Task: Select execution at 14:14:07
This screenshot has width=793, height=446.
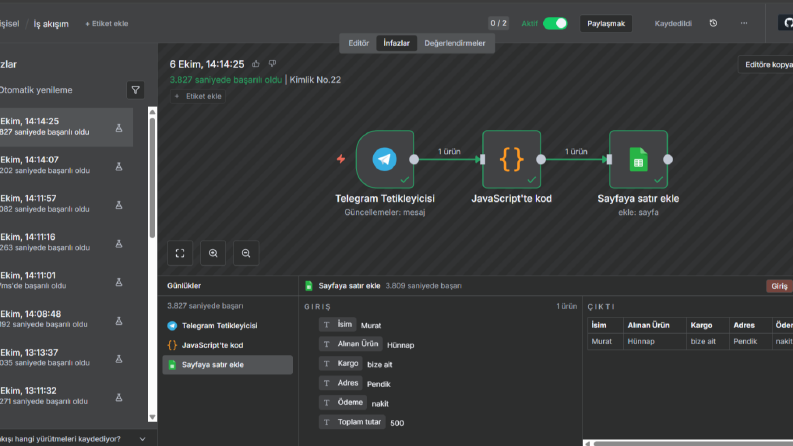Action: tap(66, 165)
